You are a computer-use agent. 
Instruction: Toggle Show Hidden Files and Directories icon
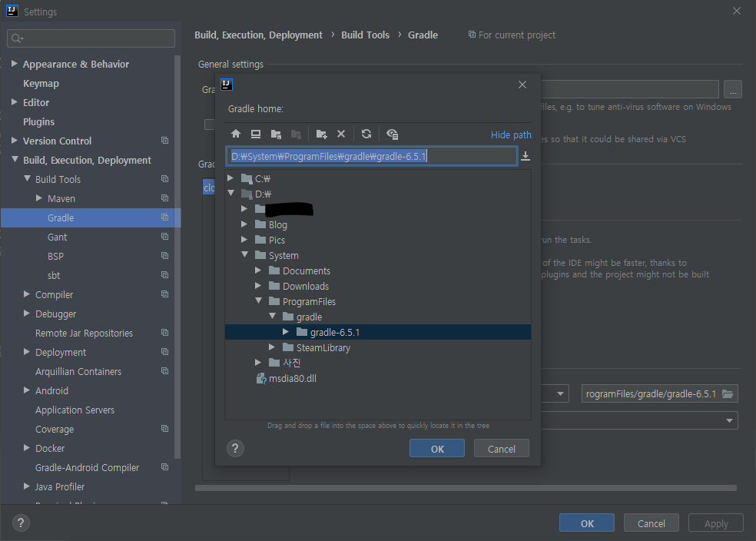[392, 134]
